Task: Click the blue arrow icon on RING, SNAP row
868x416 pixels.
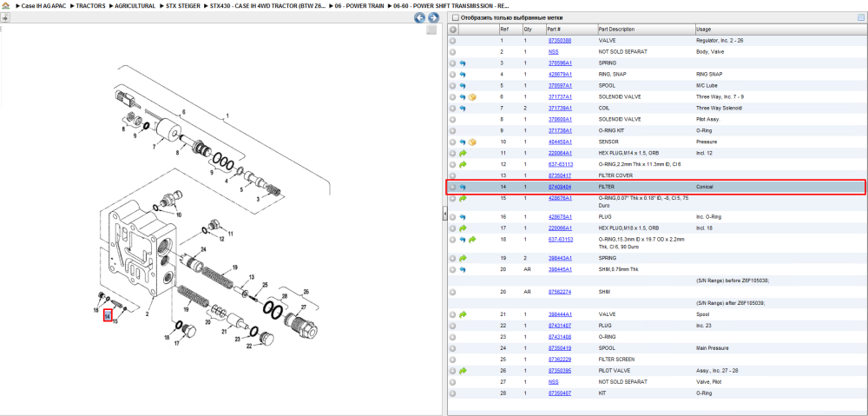Action: coord(463,74)
